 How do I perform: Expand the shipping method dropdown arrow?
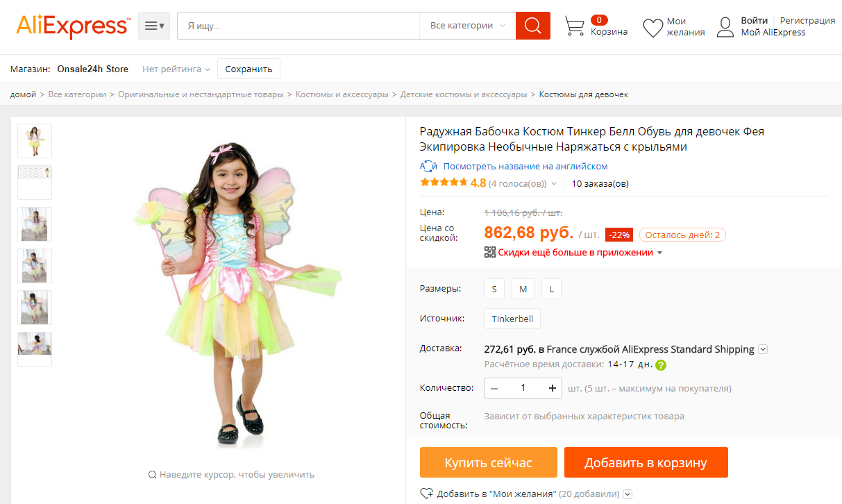point(763,349)
